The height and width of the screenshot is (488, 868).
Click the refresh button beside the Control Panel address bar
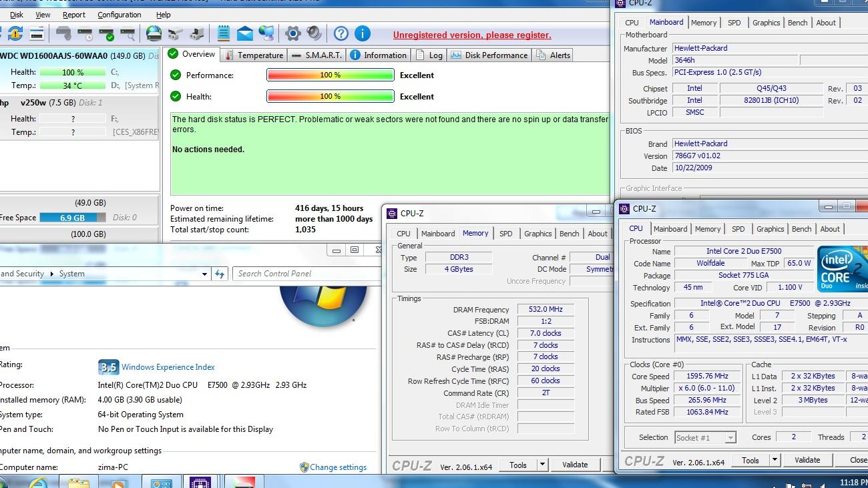[220, 274]
